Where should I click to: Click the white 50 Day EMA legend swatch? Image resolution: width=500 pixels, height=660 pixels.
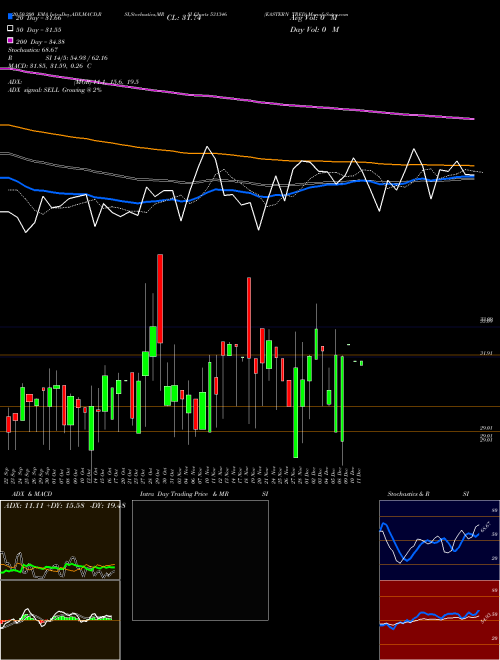pos(11,29)
